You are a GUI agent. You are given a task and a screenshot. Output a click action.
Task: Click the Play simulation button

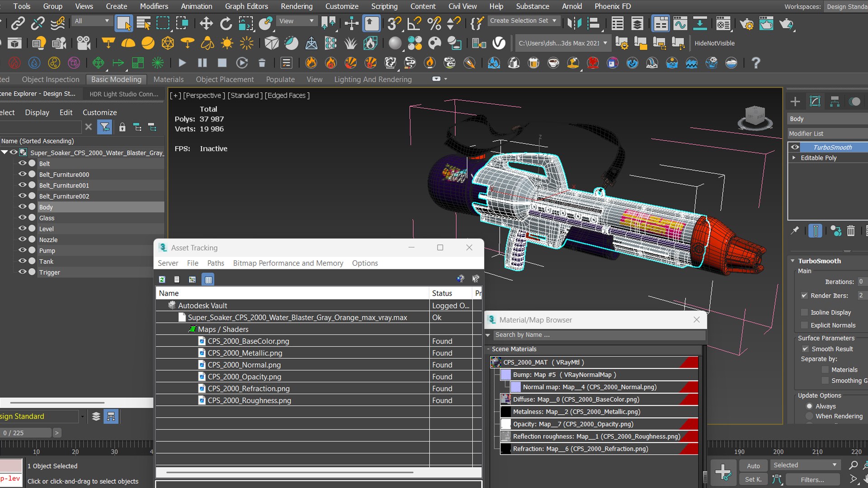182,63
